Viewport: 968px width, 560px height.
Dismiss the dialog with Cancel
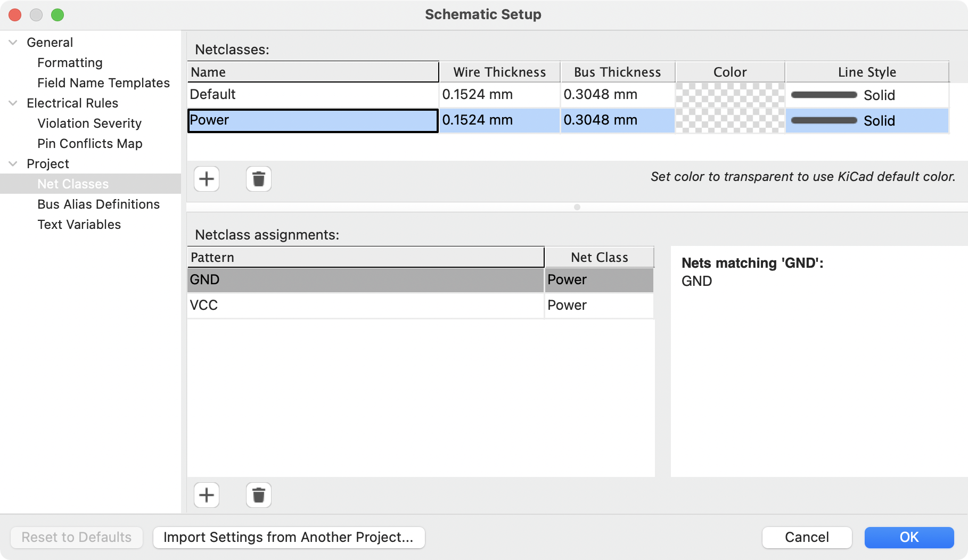point(807,537)
